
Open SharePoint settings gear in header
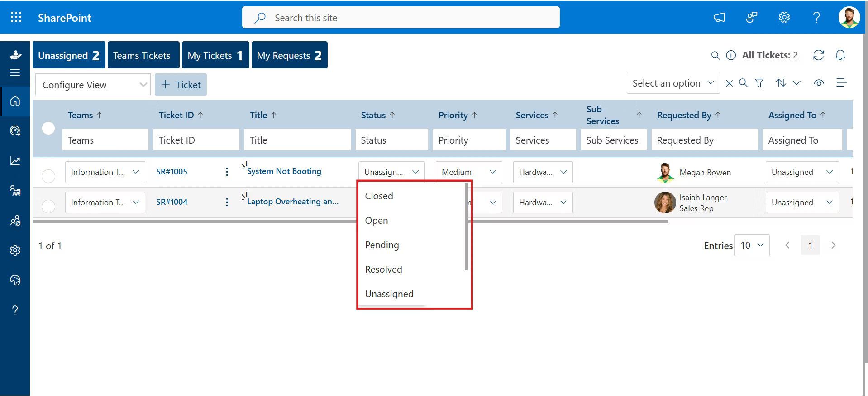[x=784, y=18]
